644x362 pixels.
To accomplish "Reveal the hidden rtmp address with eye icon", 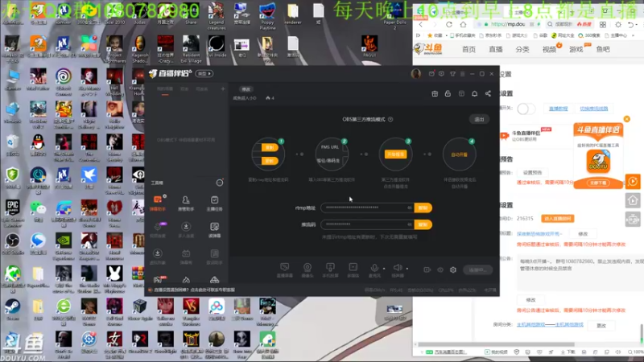I will [x=409, y=208].
